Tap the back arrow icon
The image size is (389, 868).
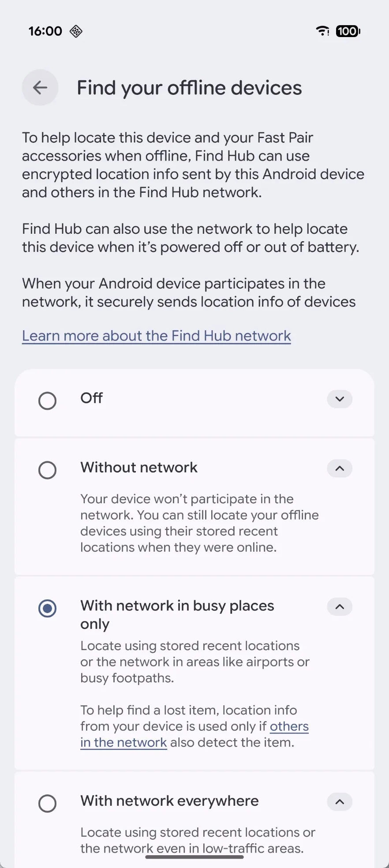pyautogui.click(x=40, y=88)
